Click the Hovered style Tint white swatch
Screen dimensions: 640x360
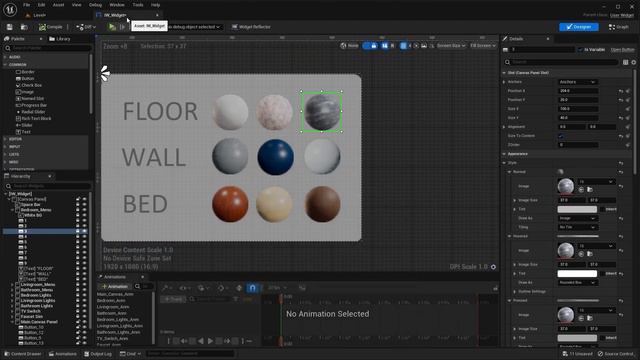click(x=577, y=273)
